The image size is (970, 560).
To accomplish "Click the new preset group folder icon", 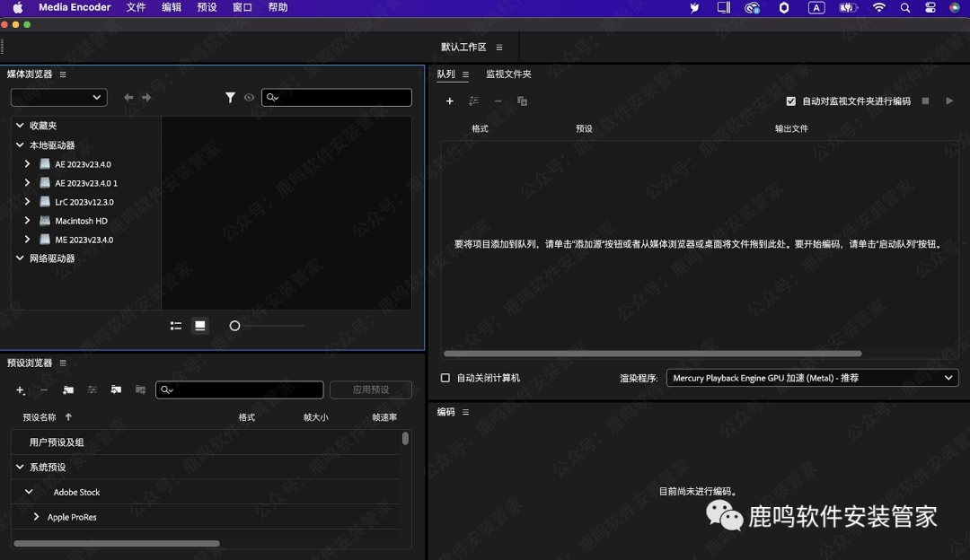I will click(x=68, y=389).
